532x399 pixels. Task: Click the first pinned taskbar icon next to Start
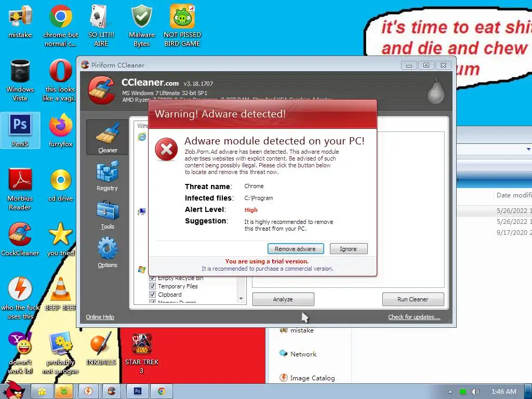click(42, 392)
